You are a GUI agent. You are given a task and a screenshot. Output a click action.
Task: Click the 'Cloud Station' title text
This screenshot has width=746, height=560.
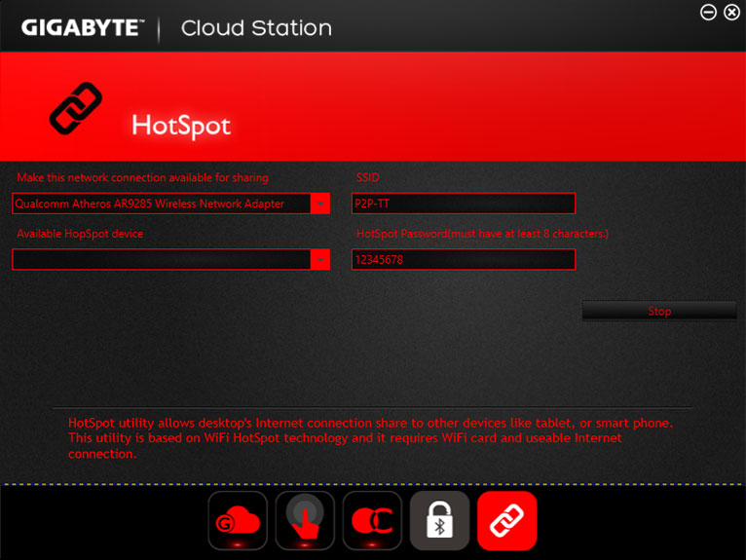click(256, 28)
